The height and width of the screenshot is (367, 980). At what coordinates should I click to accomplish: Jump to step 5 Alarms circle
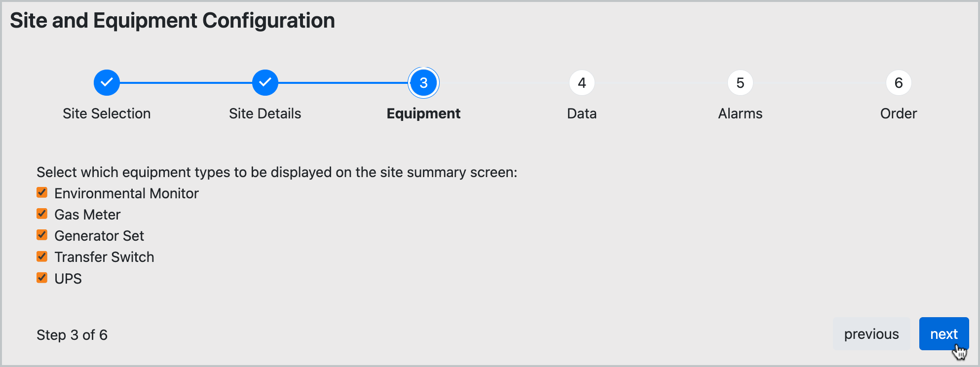coord(740,83)
